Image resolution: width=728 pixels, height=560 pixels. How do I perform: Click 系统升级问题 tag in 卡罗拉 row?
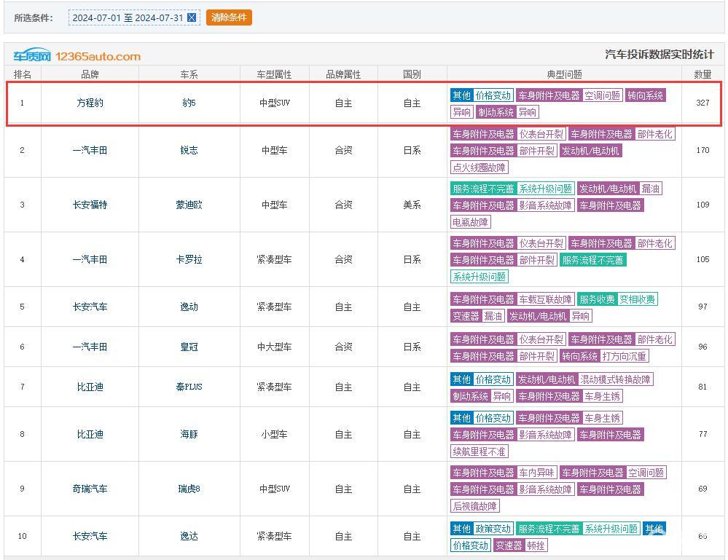click(480, 277)
